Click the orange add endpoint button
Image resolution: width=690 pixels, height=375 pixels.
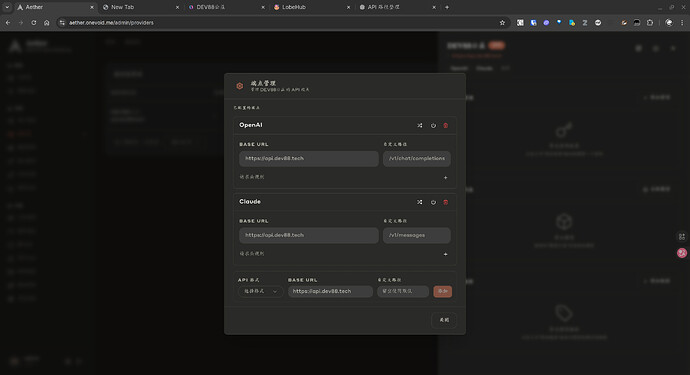[442, 291]
